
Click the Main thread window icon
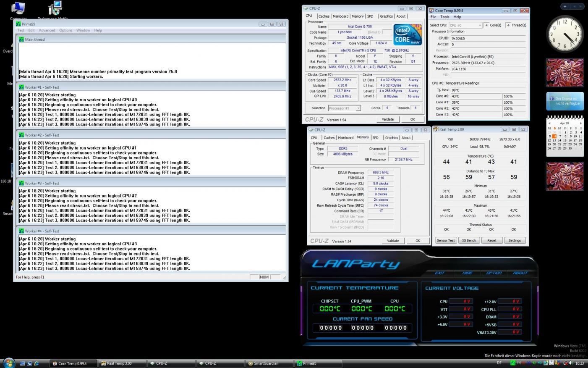tap(21, 39)
